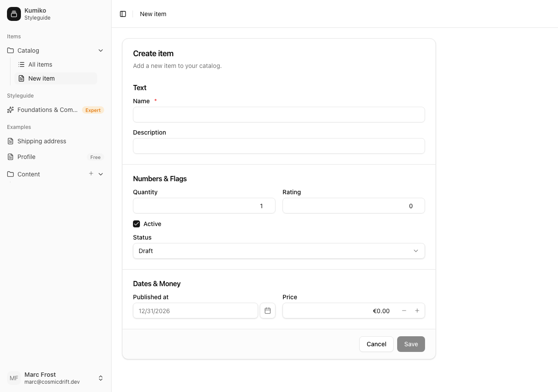Collapse the Catalog section chevron
This screenshot has width=558, height=392.
click(x=101, y=51)
